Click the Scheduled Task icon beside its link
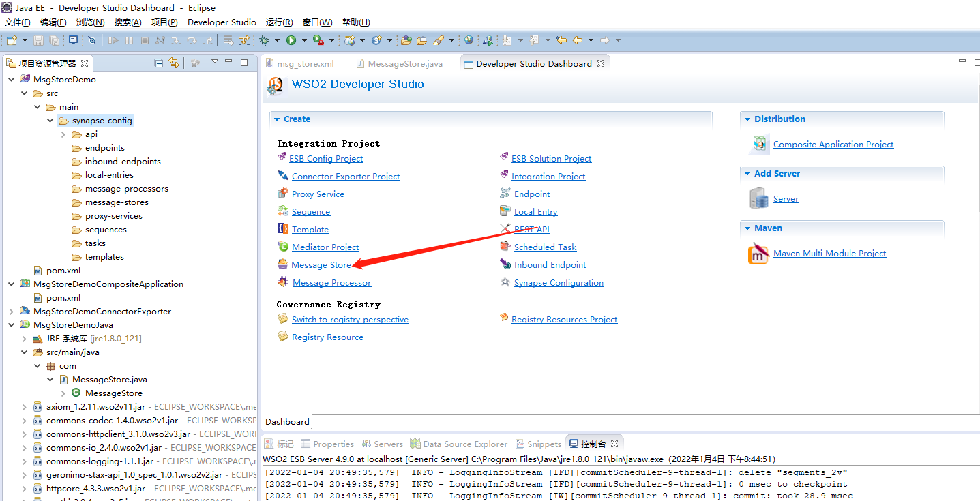The height and width of the screenshot is (501, 980). click(x=505, y=247)
